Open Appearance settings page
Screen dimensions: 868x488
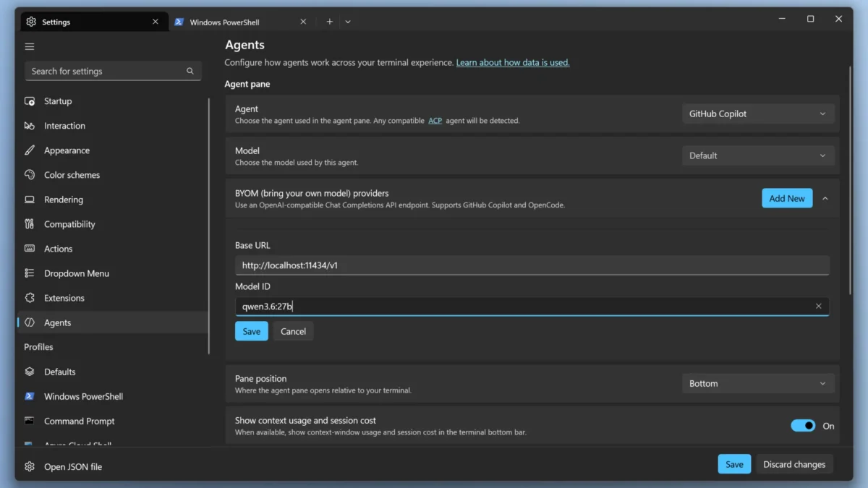[113, 150]
